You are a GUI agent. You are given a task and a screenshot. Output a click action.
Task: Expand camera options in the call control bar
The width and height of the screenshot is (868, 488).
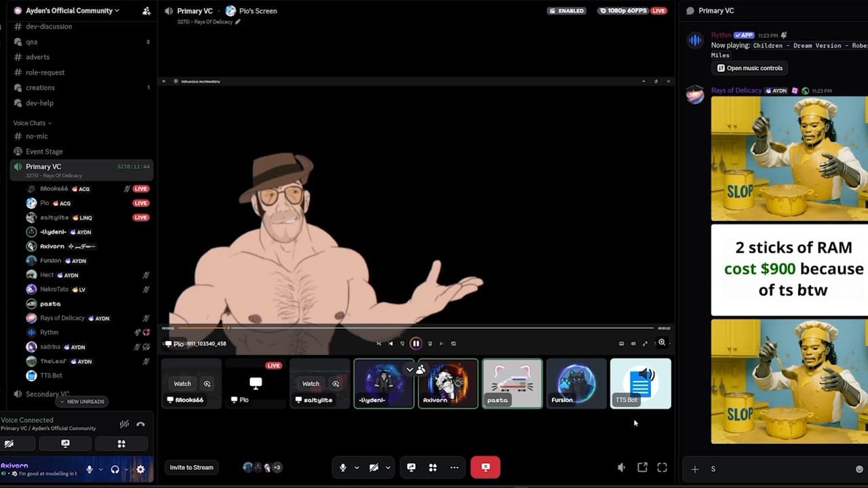click(388, 467)
